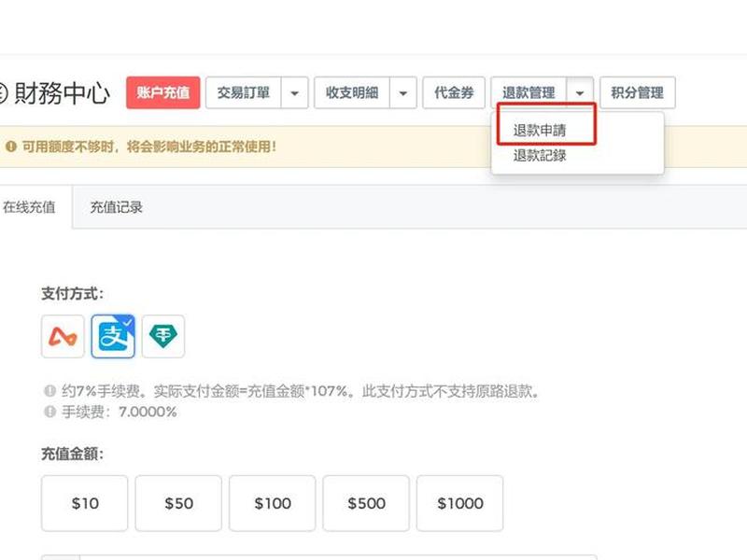
Task: Choose 退款記錄 from the dropdown menu
Action: 540,155
